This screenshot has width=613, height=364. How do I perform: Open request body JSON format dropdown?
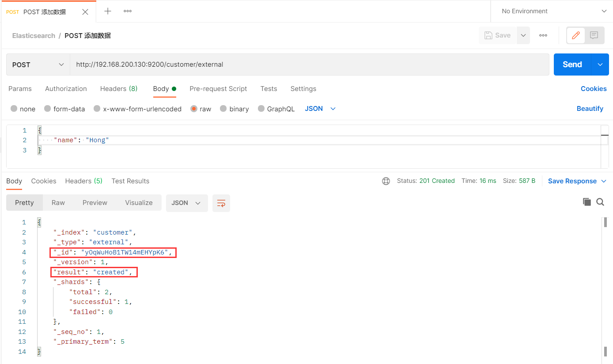(320, 109)
